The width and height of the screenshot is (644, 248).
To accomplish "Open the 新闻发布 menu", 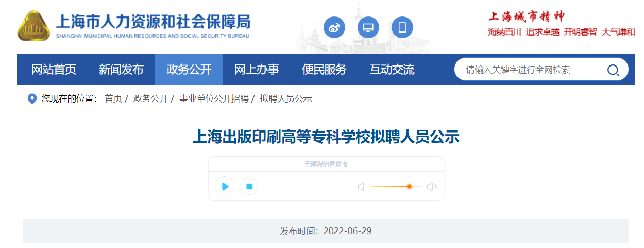I will tap(121, 70).
